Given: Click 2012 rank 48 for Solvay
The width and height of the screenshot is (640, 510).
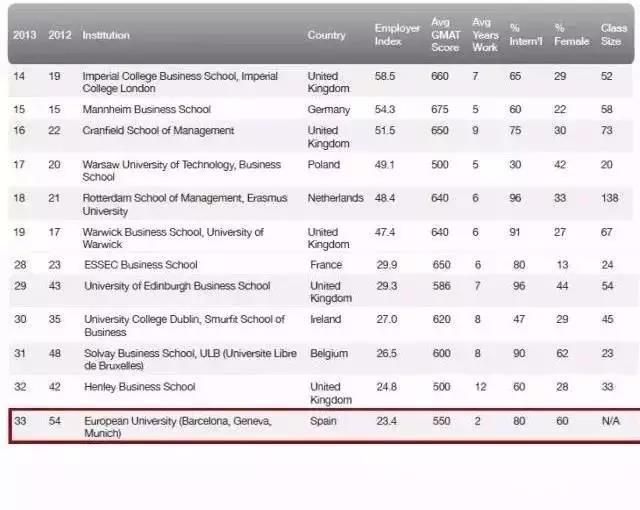Looking at the screenshot, I should click(55, 353).
